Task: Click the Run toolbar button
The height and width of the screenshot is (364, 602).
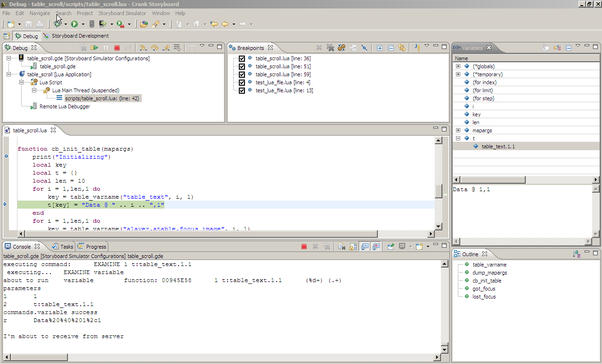Action: 74,24
